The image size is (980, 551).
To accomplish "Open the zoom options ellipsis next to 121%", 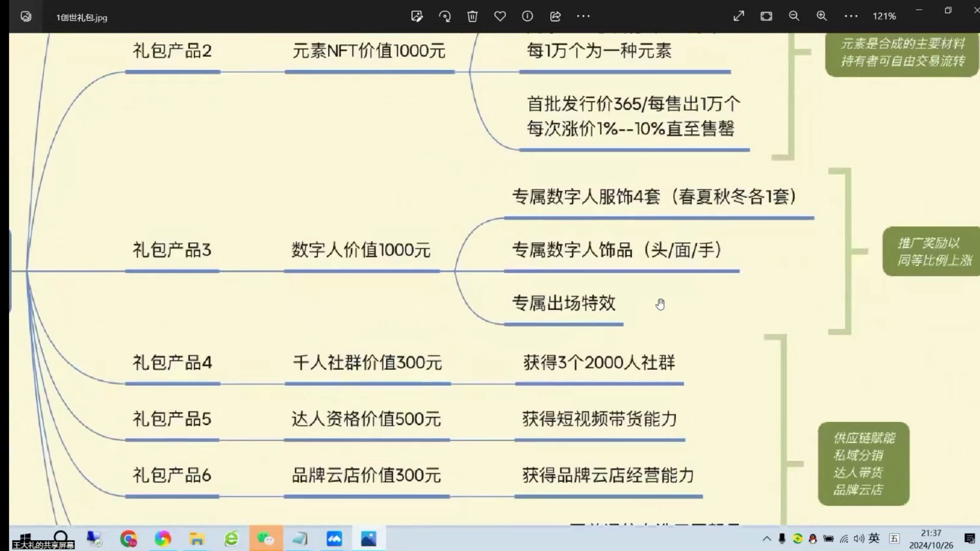I will (x=851, y=16).
